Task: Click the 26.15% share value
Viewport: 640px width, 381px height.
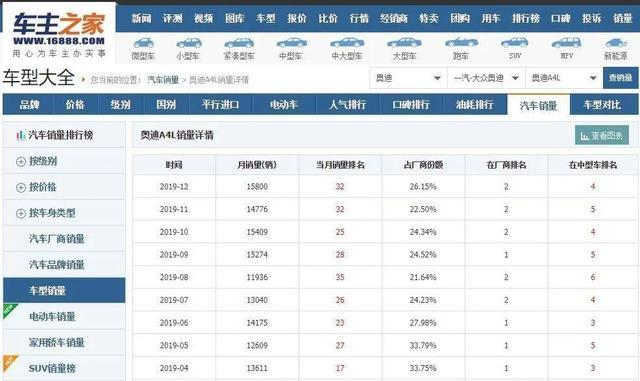Action: 423,187
